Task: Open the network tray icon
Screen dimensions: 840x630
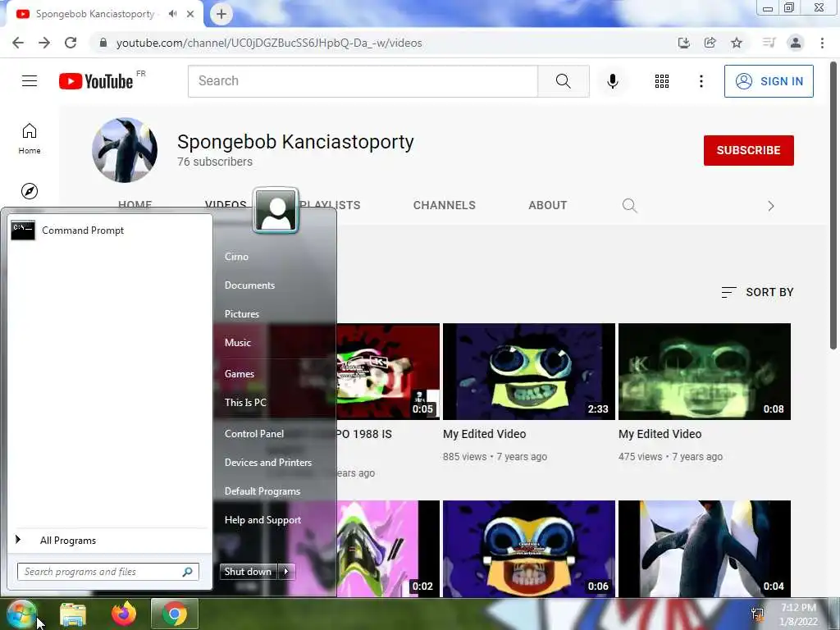Action: click(757, 614)
